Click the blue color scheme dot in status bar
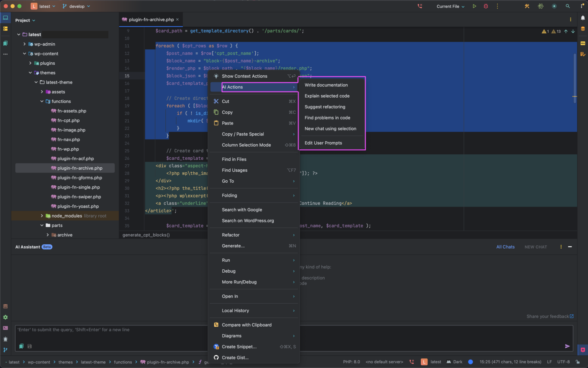This screenshot has width=588, height=368. coord(470,361)
